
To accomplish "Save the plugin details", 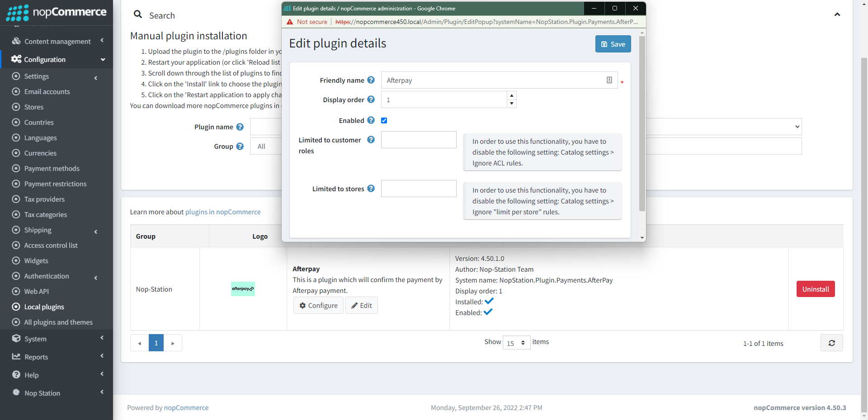I will (613, 44).
